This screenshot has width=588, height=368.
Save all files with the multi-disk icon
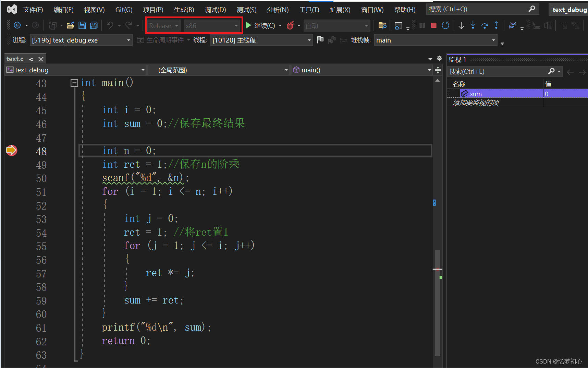point(94,25)
